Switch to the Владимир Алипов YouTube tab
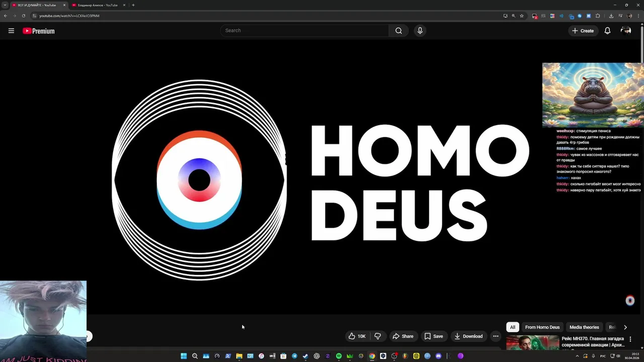Image resolution: width=644 pixels, height=362 pixels. pyautogui.click(x=98, y=5)
